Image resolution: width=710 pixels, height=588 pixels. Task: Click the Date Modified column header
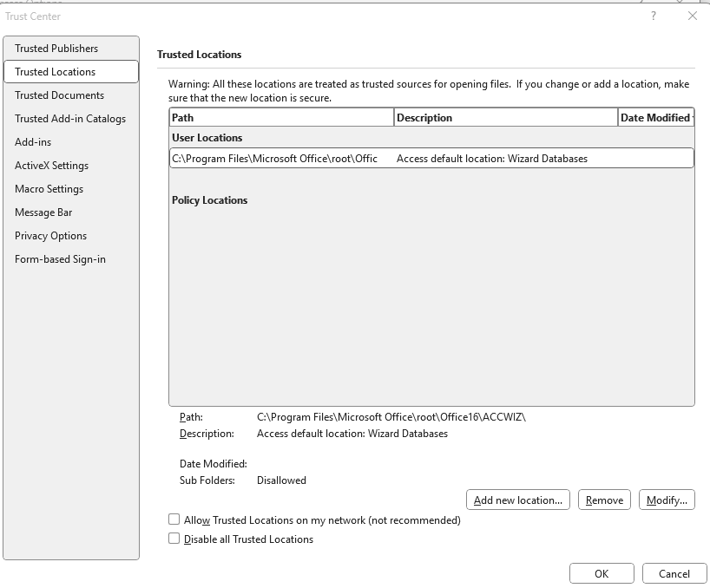[x=655, y=118]
